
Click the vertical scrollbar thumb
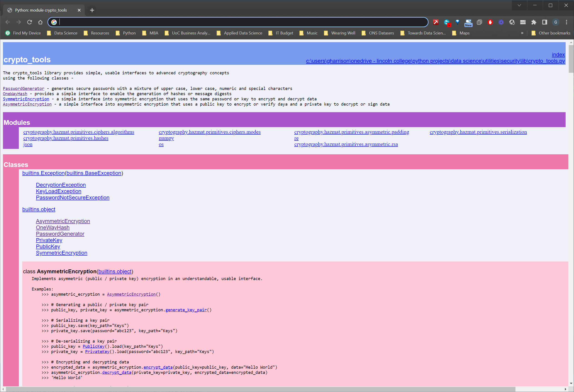(x=571, y=59)
